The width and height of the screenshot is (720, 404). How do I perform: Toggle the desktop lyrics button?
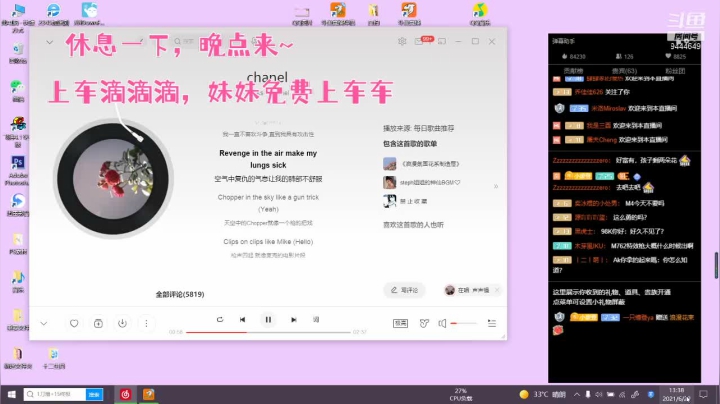[316, 320]
